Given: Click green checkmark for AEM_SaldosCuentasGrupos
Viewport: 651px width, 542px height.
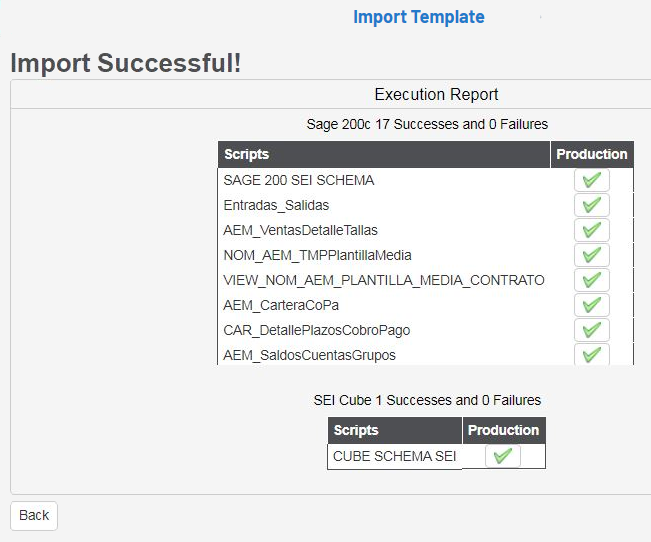Looking at the screenshot, I should pos(592,354).
